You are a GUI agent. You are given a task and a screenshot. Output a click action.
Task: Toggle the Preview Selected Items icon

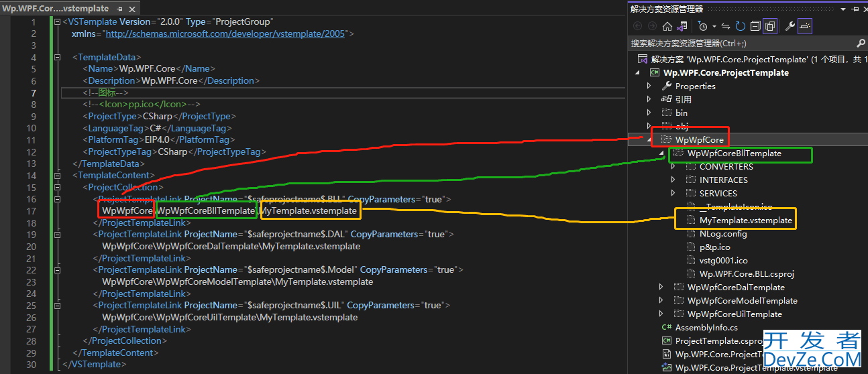coord(805,26)
